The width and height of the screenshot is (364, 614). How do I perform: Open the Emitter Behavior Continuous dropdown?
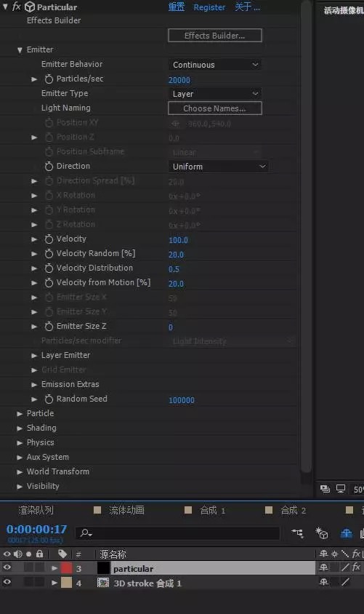[x=216, y=65]
